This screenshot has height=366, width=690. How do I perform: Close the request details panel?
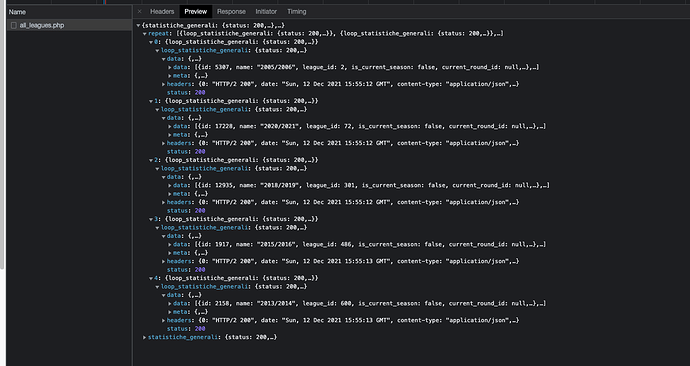pos(139,11)
